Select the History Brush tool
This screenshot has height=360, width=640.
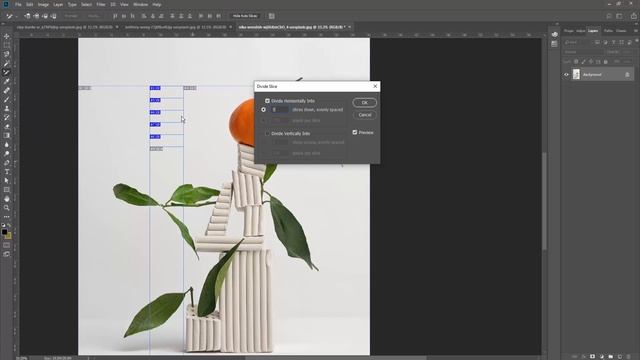7,118
